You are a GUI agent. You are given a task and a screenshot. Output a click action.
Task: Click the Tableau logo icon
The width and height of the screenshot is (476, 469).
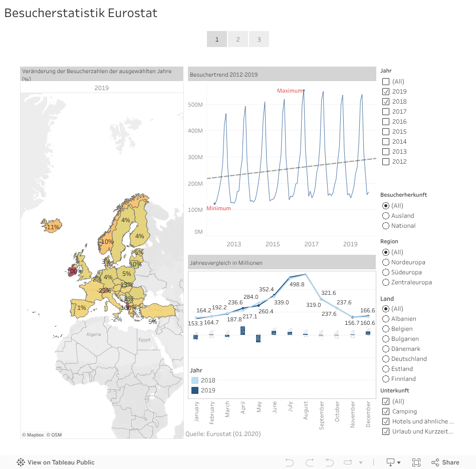[x=21, y=462]
